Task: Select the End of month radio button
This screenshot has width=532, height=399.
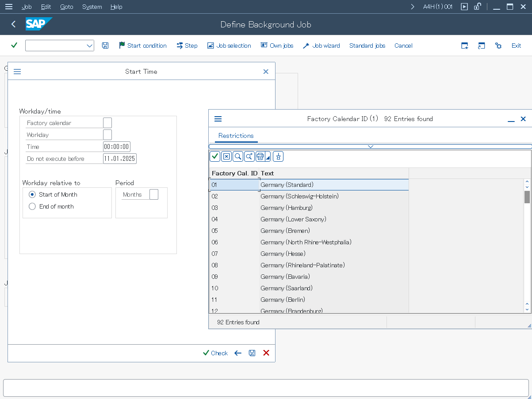Action: click(x=32, y=206)
